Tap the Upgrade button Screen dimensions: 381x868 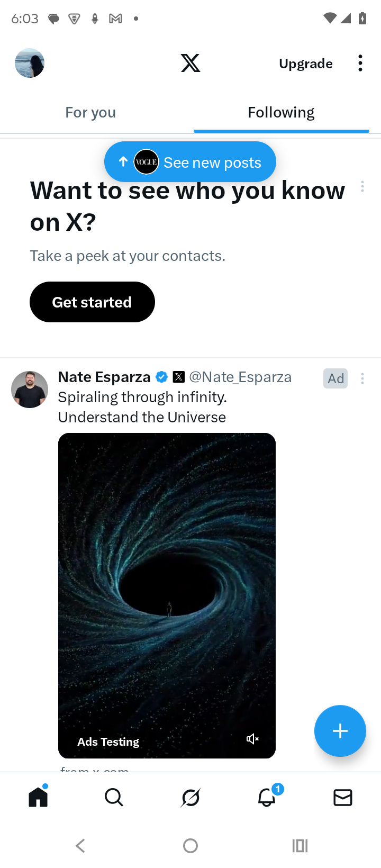pos(306,64)
